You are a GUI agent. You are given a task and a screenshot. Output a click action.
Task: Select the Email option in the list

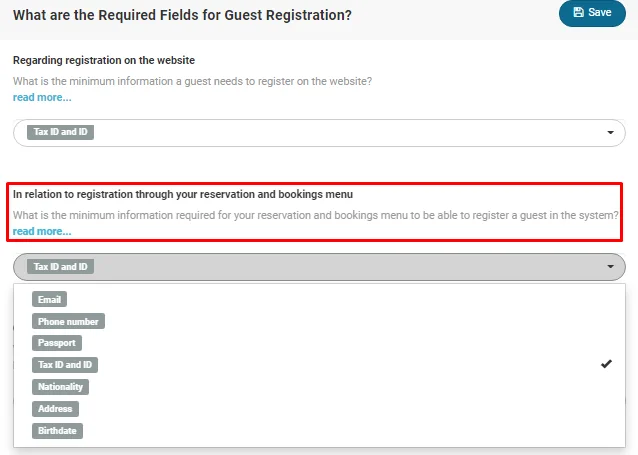(50, 299)
